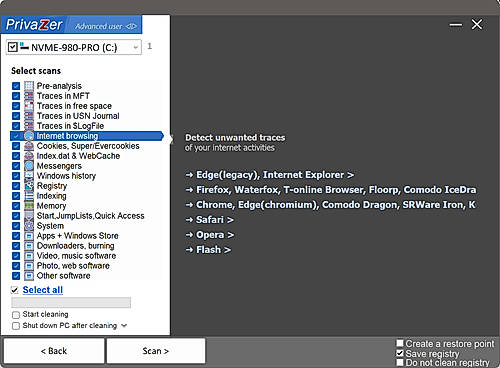Expand Firefox, Waterfox browsers entry
The height and width of the screenshot is (368, 500).
331,190
